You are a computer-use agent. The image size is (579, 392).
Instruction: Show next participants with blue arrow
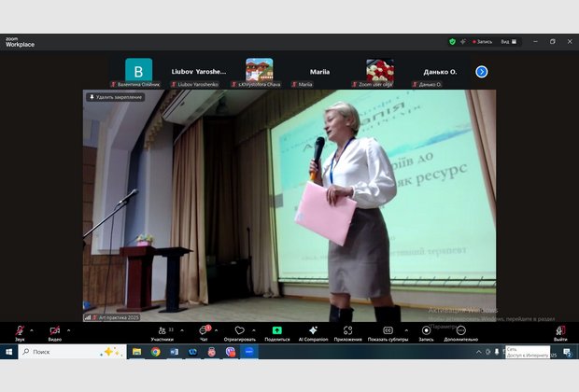tap(482, 72)
